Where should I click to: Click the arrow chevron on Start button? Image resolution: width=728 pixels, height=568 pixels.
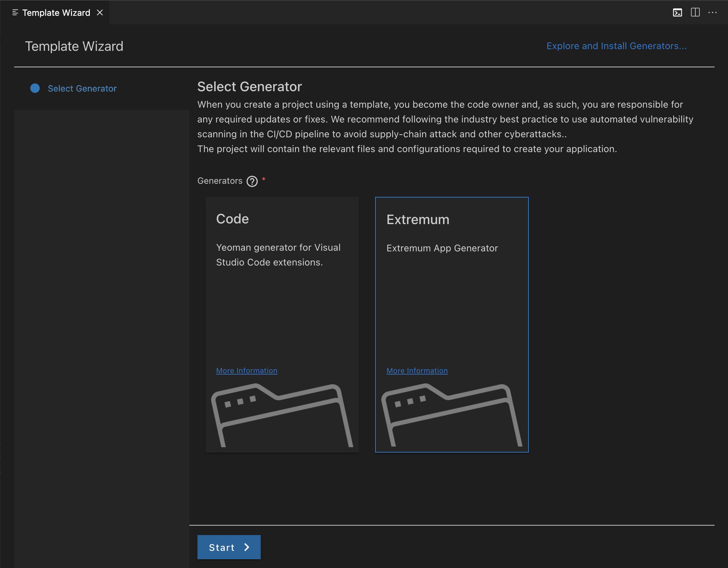[247, 547]
